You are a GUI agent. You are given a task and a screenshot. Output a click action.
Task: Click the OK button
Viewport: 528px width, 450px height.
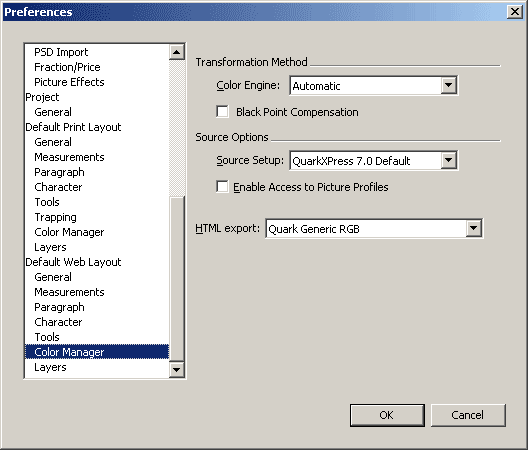[x=387, y=415]
